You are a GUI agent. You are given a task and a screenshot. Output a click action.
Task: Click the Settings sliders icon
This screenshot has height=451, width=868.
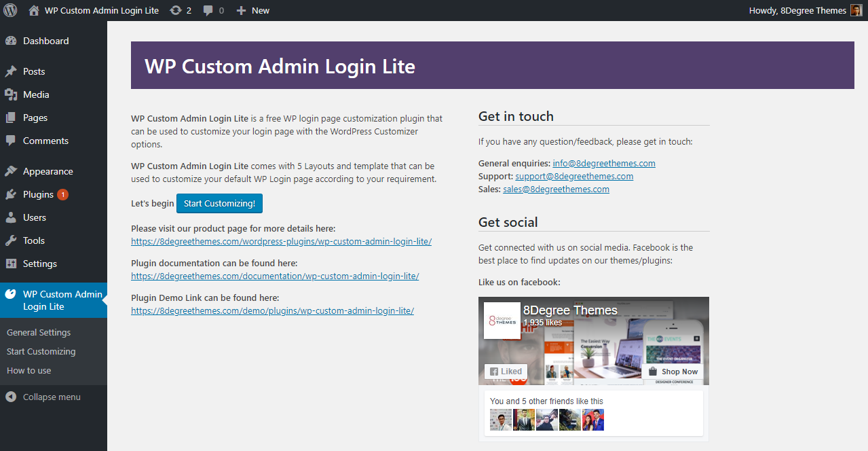click(x=11, y=264)
